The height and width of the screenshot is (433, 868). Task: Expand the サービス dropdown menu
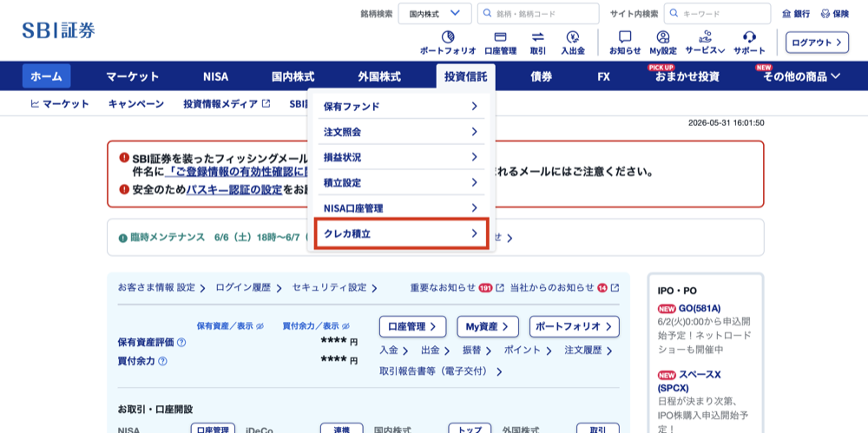705,43
